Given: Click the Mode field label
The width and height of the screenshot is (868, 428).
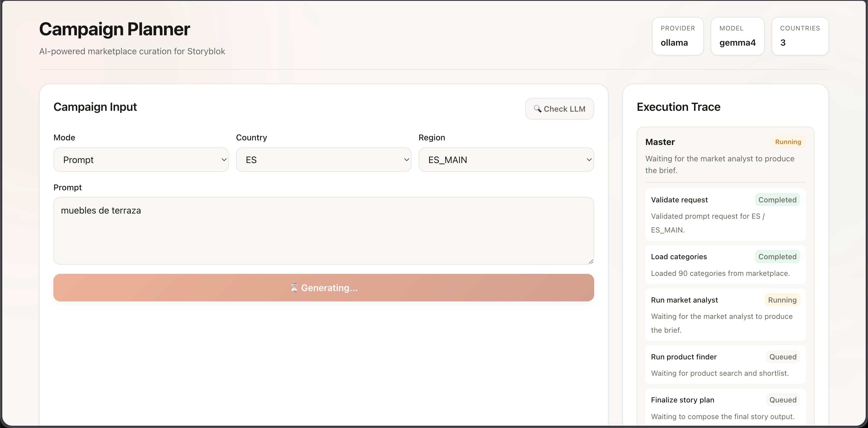Looking at the screenshot, I should 64,137.
